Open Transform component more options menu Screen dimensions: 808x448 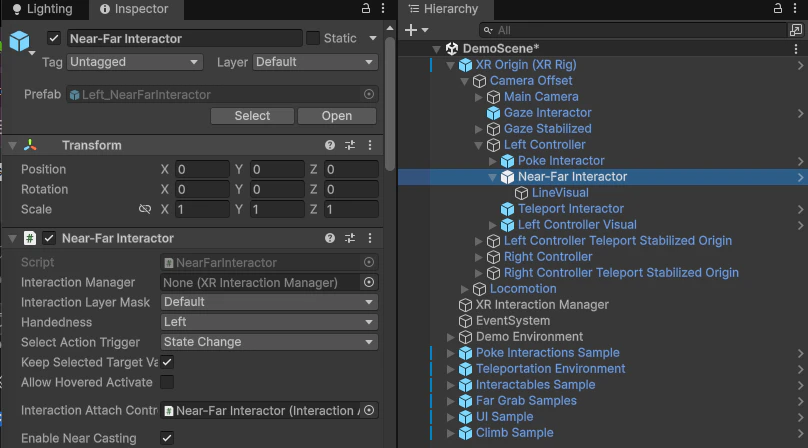(x=370, y=145)
